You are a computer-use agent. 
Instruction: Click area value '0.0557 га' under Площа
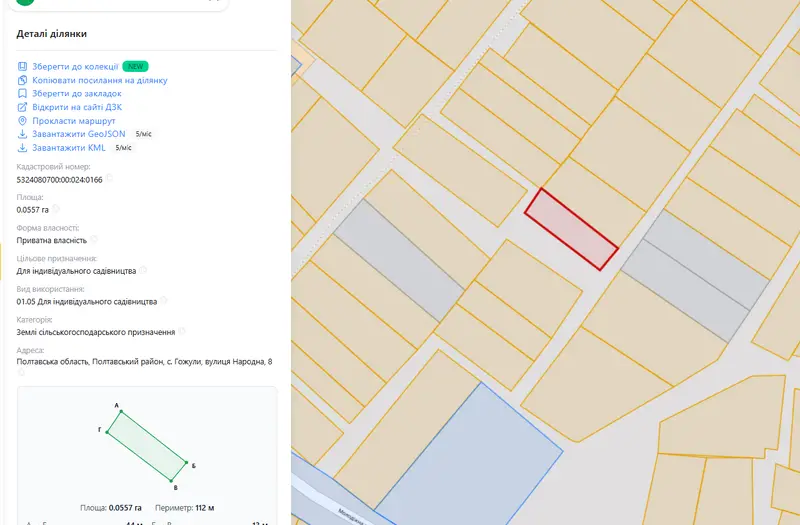pos(33,210)
